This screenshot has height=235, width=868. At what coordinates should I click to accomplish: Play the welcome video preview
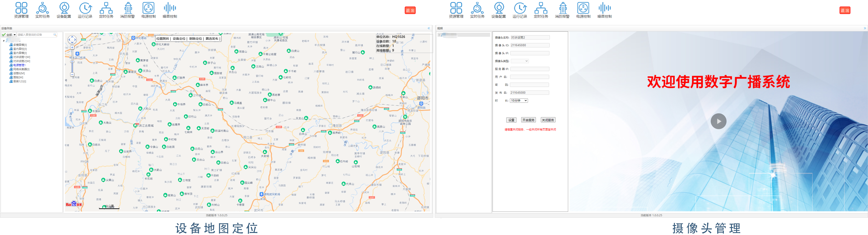[x=718, y=121]
